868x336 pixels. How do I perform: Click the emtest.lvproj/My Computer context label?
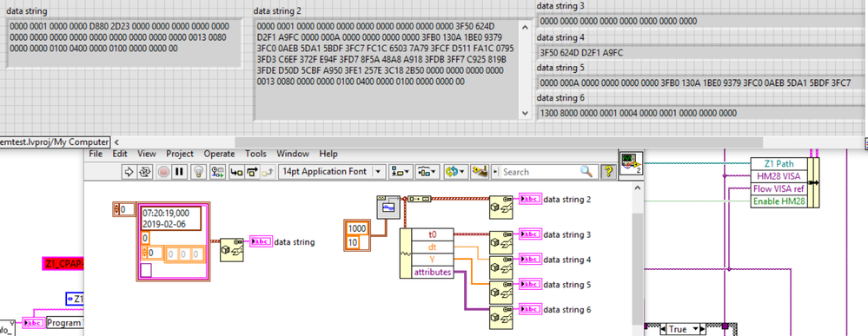[55, 142]
